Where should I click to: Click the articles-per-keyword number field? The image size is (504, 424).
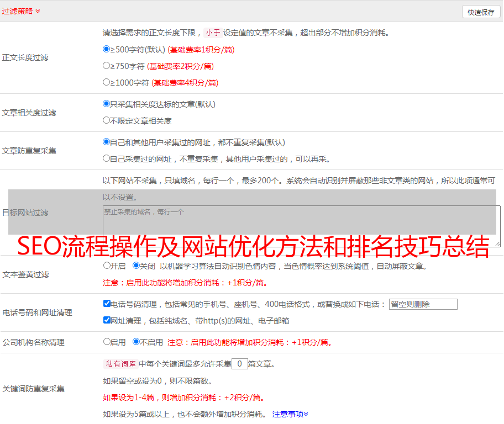pos(240,364)
